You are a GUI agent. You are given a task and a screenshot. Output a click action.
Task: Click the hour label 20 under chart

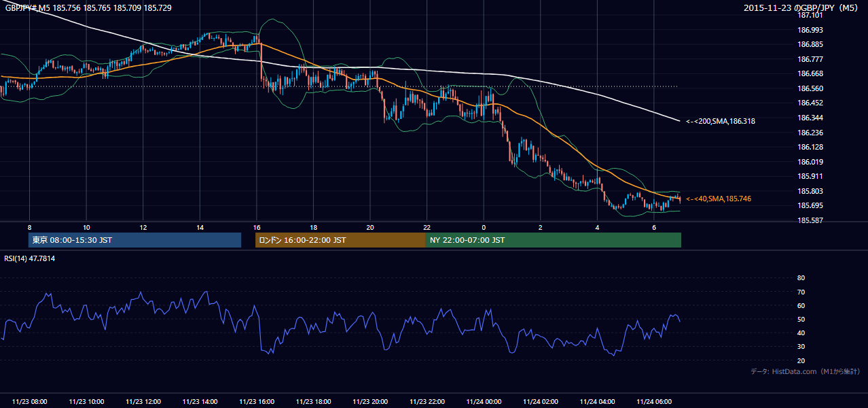369,227
